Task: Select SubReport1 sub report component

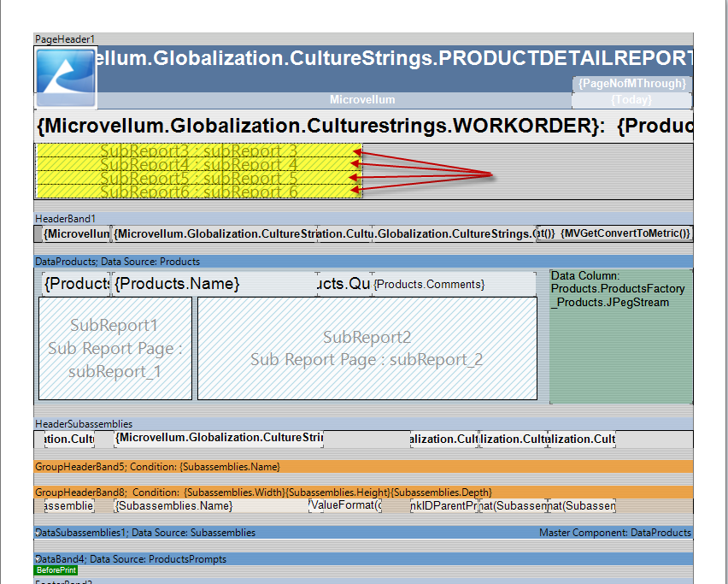Action: point(115,349)
